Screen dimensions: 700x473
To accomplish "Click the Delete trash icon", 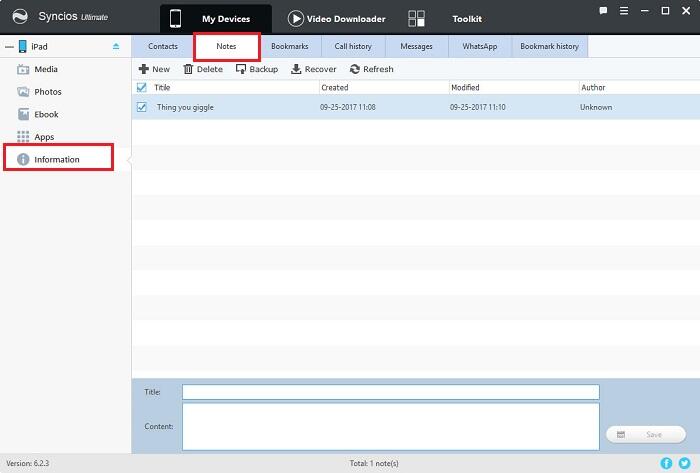I will pos(188,69).
